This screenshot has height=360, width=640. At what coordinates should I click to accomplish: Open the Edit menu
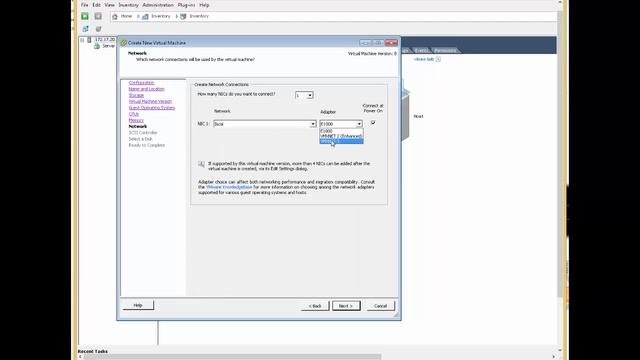pyautogui.click(x=96, y=5)
